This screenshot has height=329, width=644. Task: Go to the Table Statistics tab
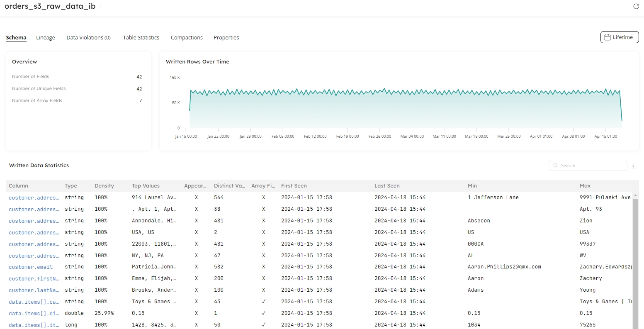pyautogui.click(x=141, y=38)
